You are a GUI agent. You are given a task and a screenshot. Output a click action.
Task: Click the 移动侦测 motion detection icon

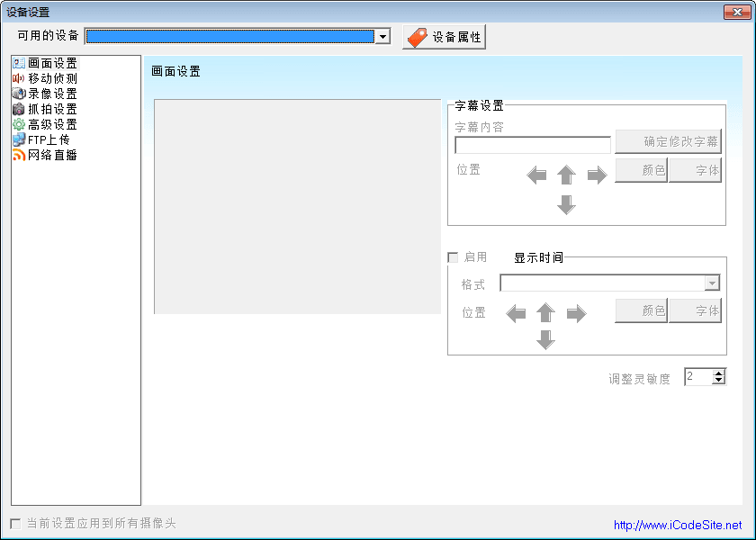tap(19, 78)
